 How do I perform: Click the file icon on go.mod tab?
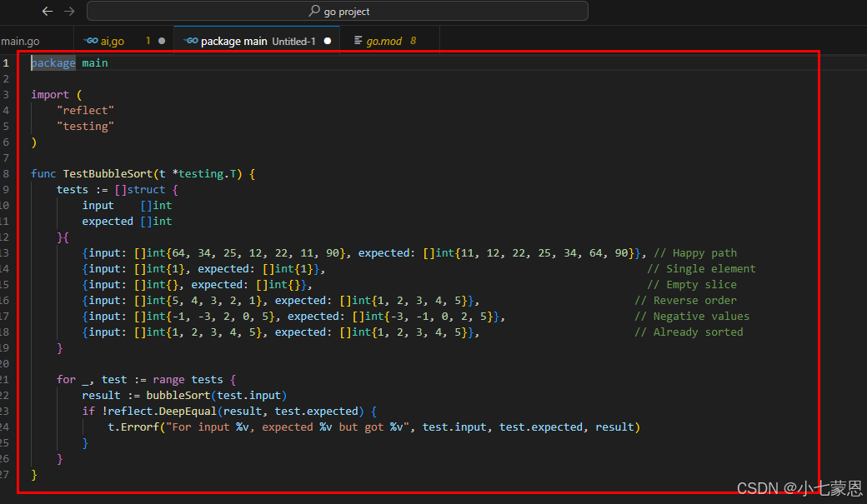point(358,41)
